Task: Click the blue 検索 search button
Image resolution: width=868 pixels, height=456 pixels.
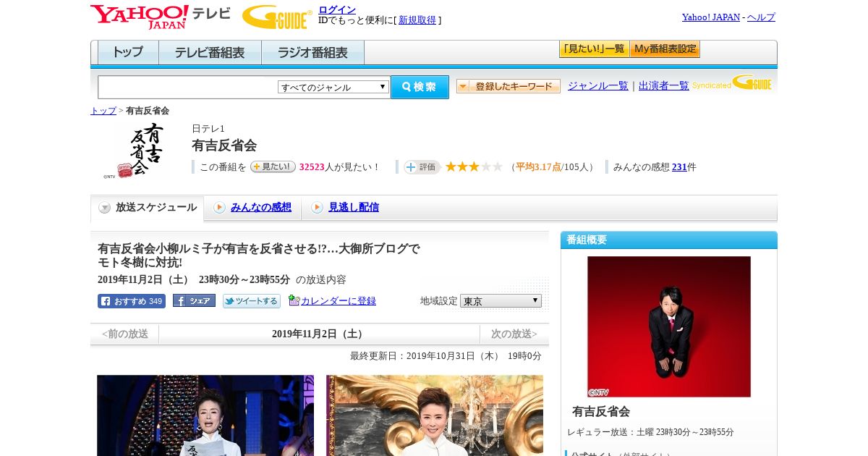Action: point(420,87)
